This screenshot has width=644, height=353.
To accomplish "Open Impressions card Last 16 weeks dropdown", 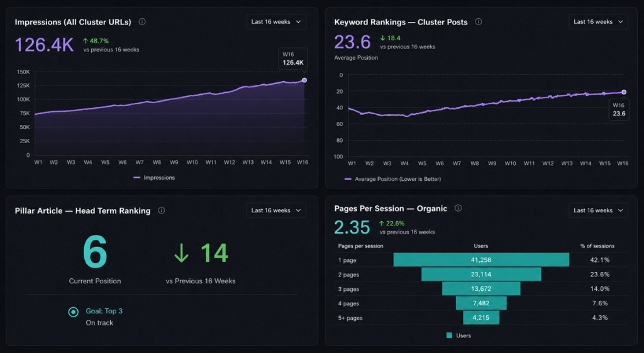I will coord(276,22).
